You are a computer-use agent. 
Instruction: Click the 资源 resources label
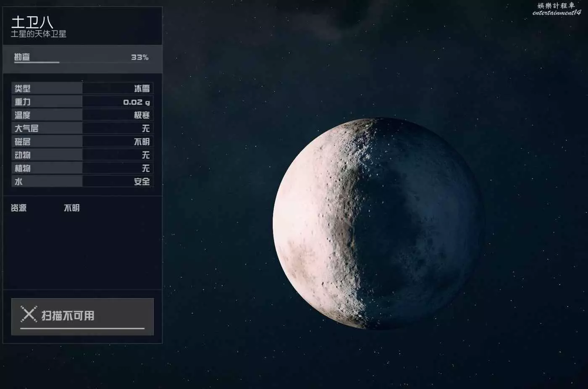click(x=18, y=208)
